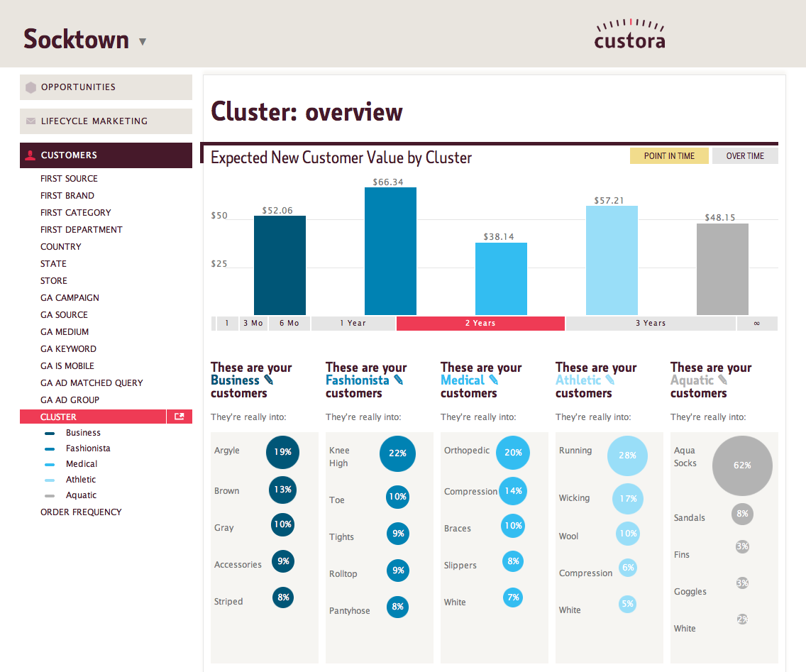Edit the Business cluster name pencil icon
The image size is (806, 672).
pos(269,380)
